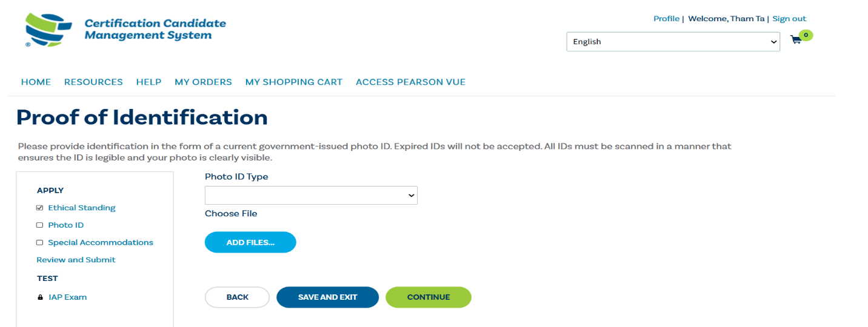Open MY ORDERS in navigation
The width and height of the screenshot is (868, 327).
[x=203, y=82]
